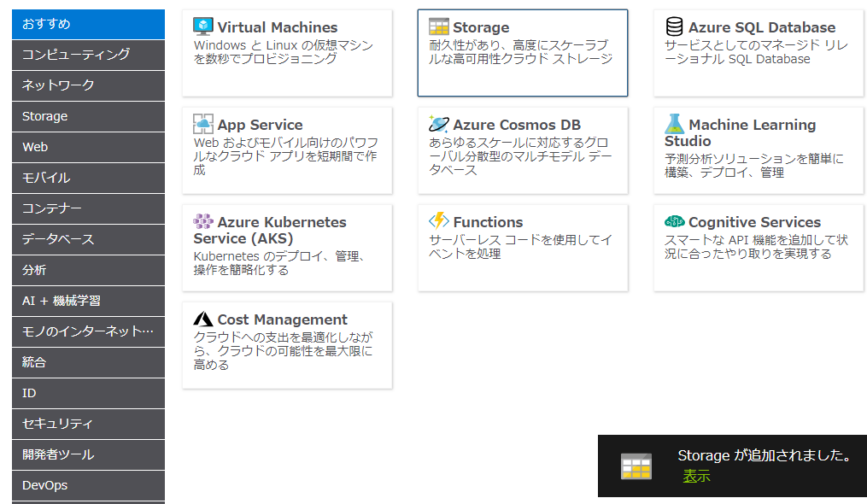The width and height of the screenshot is (867, 504).
Task: Click the Cost Management icon
Action: tap(203, 319)
